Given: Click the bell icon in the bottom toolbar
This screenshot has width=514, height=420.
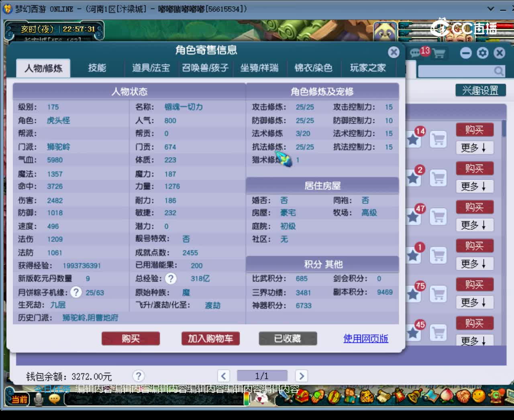Looking at the screenshot, I should click(414, 397).
